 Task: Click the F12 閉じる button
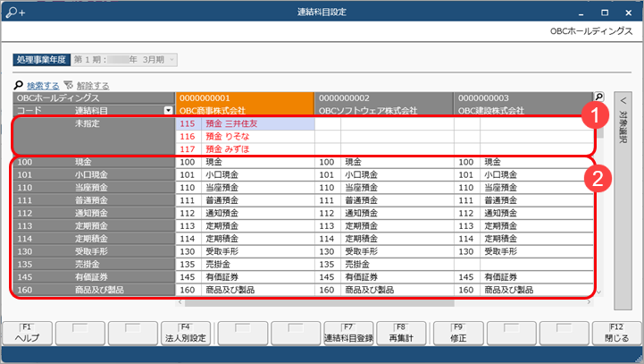(616, 334)
